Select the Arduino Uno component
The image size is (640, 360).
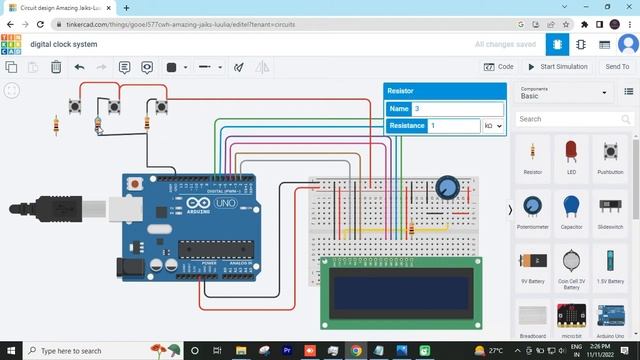(610, 320)
